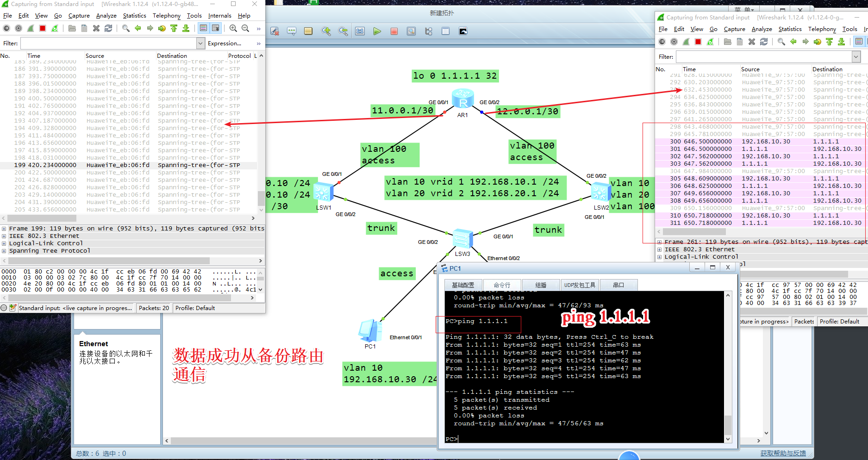Switch to 命令行 tab in PC1 window

502,285
